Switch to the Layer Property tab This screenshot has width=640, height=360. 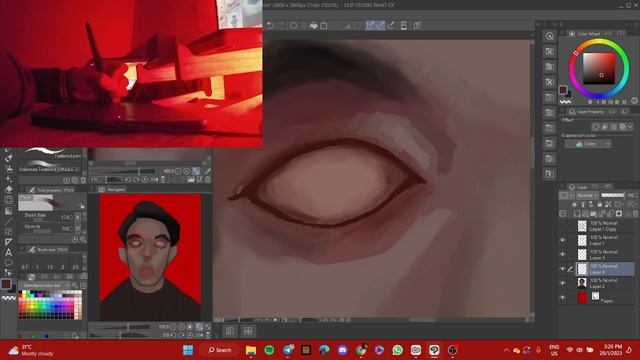coord(587,111)
